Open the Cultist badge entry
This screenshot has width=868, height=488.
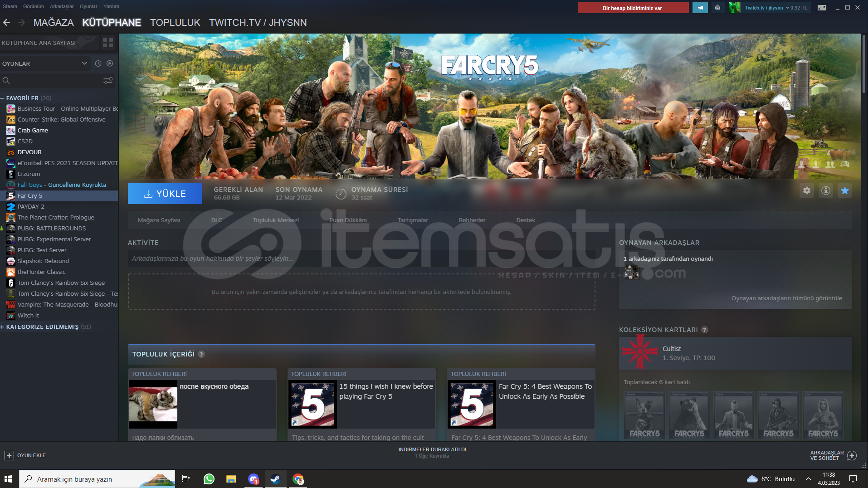(736, 353)
